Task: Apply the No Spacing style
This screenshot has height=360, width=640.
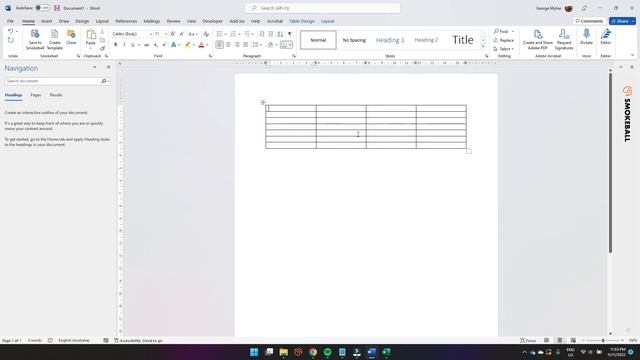Action: point(354,40)
